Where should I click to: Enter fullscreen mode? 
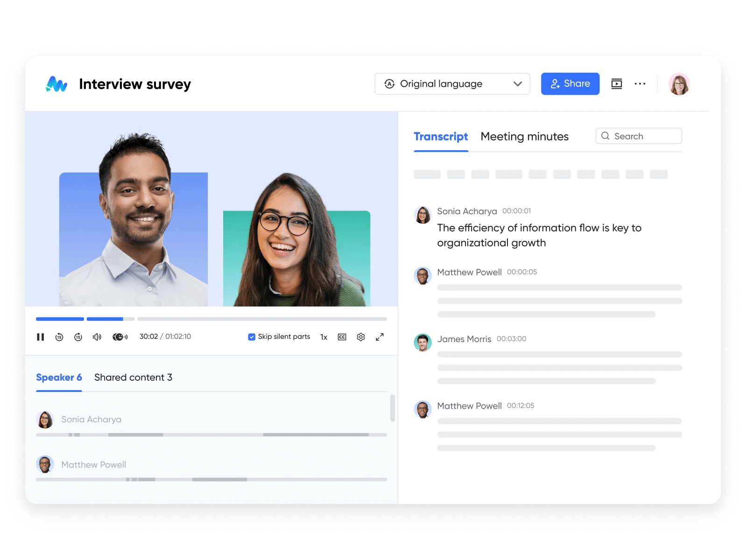(x=380, y=337)
